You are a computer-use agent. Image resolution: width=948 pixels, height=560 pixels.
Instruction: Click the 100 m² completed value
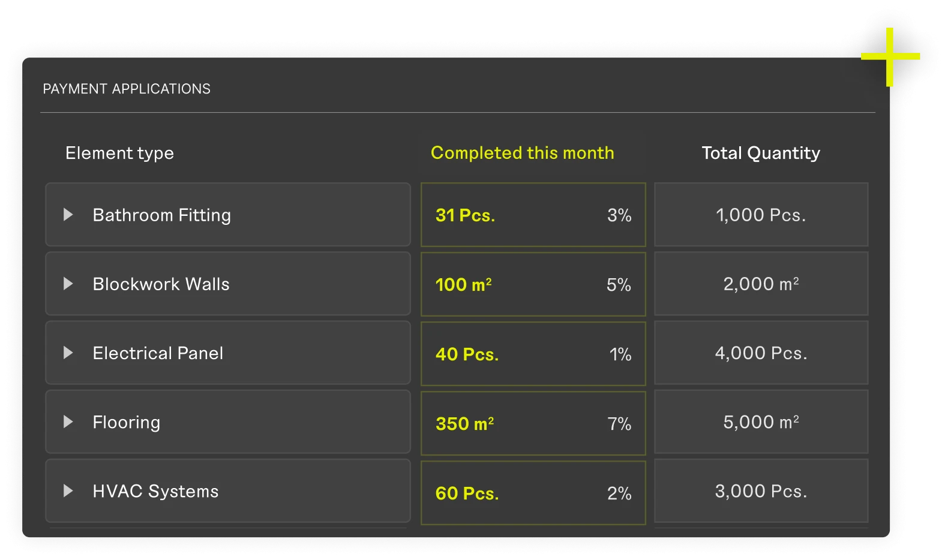pyautogui.click(x=463, y=285)
